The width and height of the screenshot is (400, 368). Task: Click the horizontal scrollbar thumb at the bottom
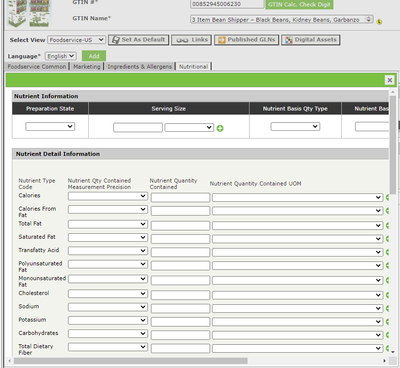(x=131, y=361)
